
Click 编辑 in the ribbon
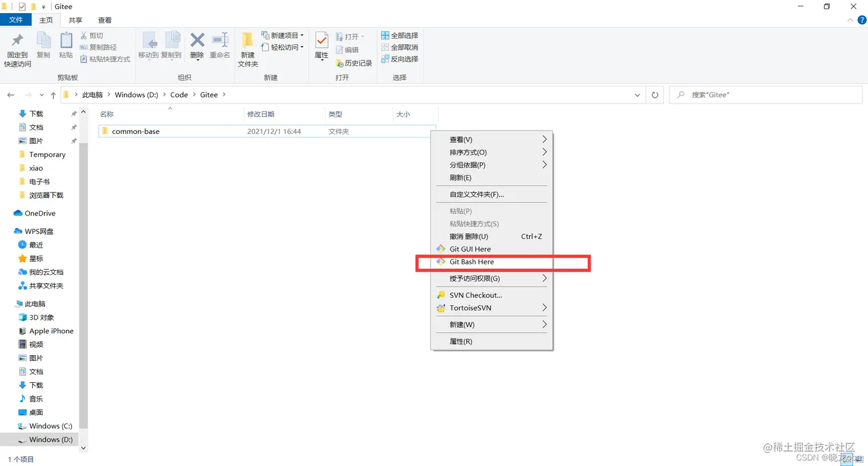347,50
